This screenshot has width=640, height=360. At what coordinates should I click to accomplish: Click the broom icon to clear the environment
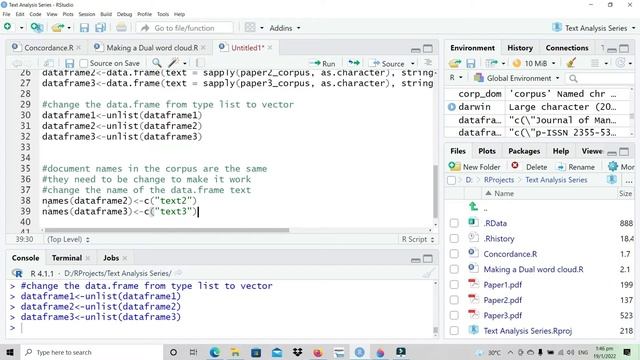point(571,63)
